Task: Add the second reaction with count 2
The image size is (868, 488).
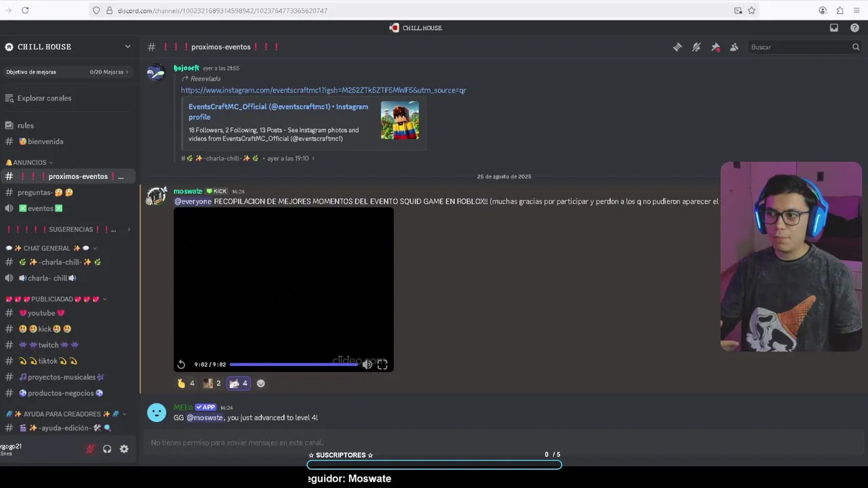Action: [212, 384]
